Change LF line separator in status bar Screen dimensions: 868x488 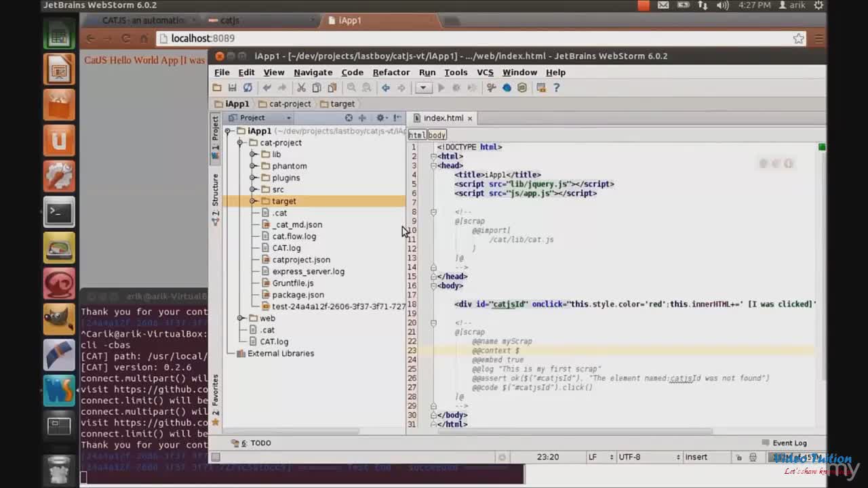pyautogui.click(x=600, y=457)
